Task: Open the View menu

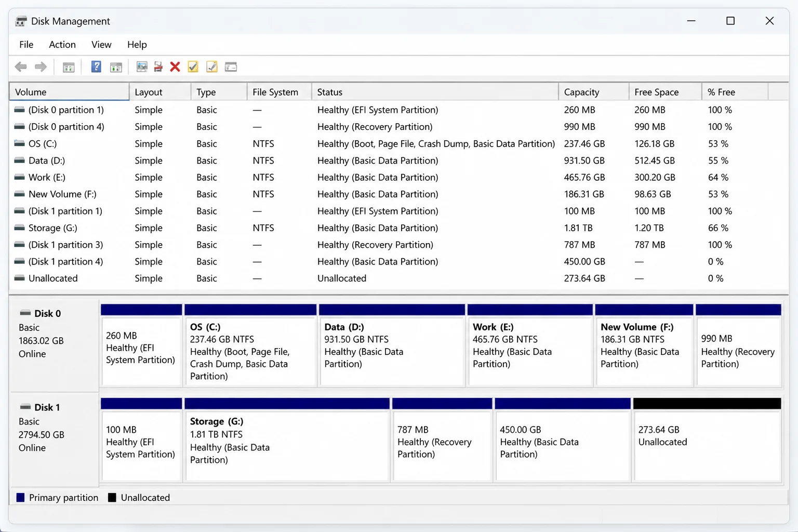Action: coord(101,45)
